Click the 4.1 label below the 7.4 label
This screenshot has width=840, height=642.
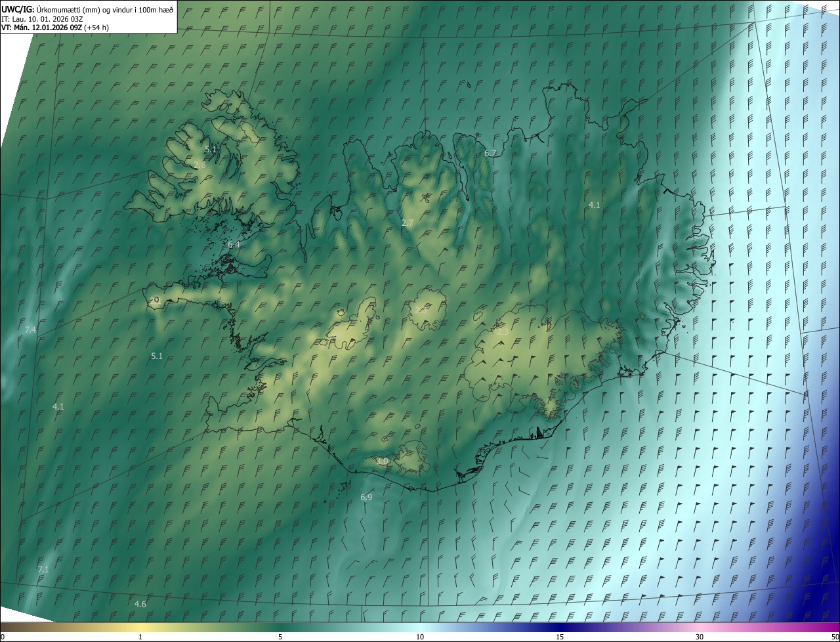[x=58, y=406]
